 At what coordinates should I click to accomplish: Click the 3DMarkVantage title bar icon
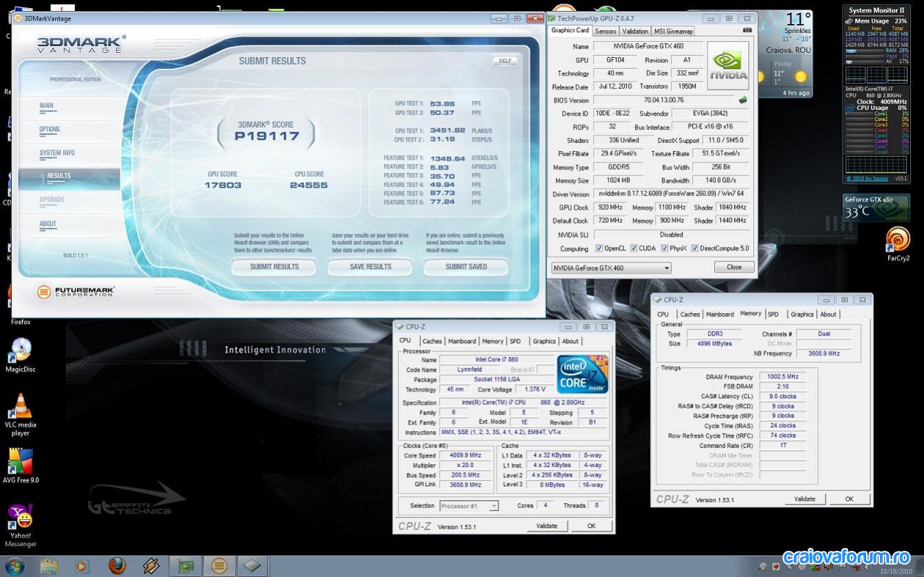tap(17, 19)
